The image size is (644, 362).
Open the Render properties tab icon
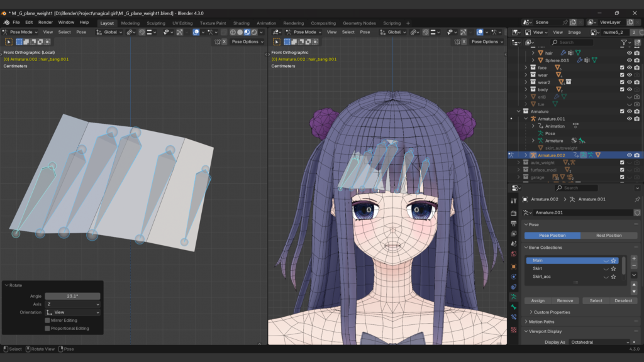coord(514,213)
